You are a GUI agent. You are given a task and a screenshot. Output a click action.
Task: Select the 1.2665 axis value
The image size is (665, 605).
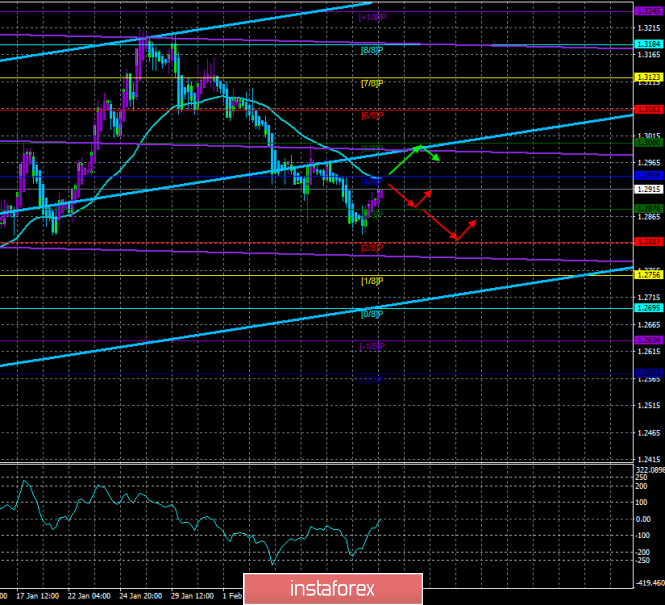click(649, 325)
